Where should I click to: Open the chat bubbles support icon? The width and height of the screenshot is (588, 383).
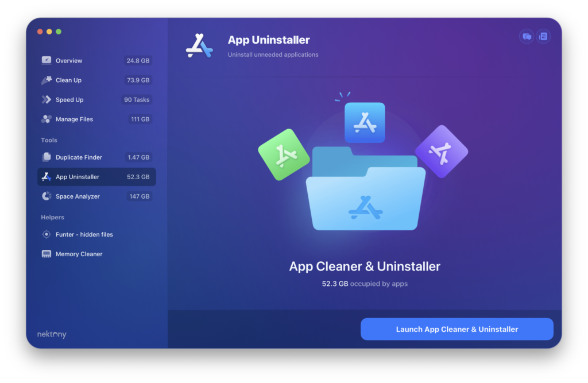point(526,37)
